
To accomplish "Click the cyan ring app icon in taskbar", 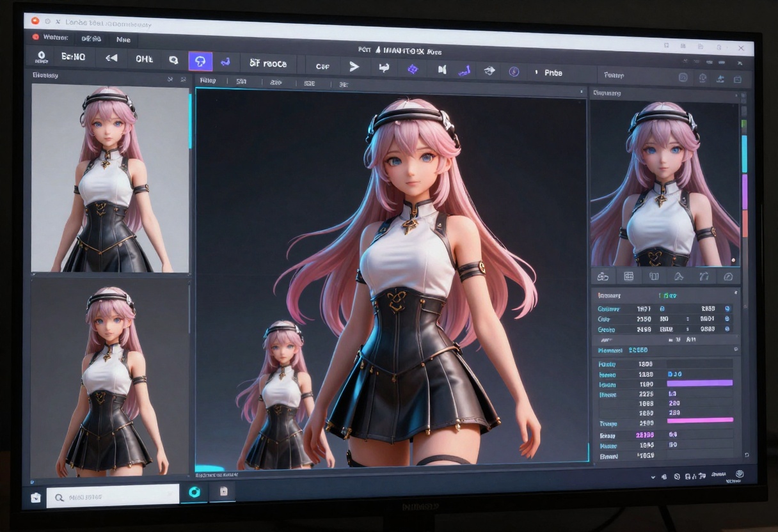I will click(194, 492).
